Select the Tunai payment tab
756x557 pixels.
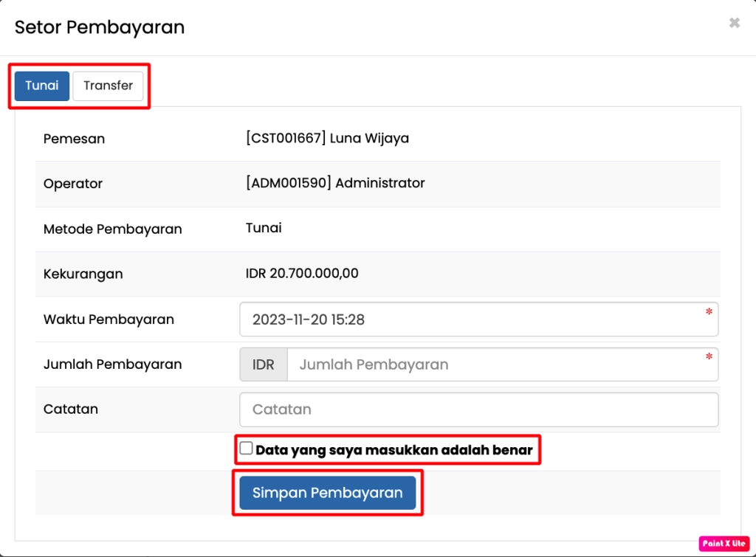coord(41,86)
